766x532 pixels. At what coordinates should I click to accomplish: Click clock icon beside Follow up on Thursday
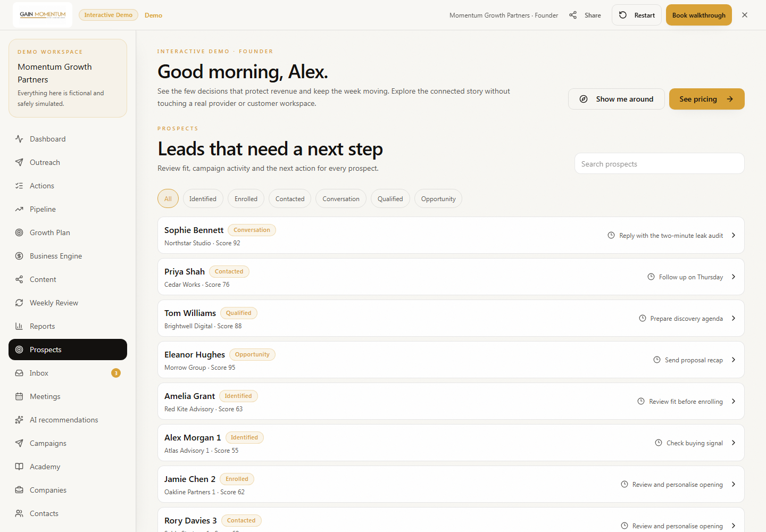click(x=651, y=277)
